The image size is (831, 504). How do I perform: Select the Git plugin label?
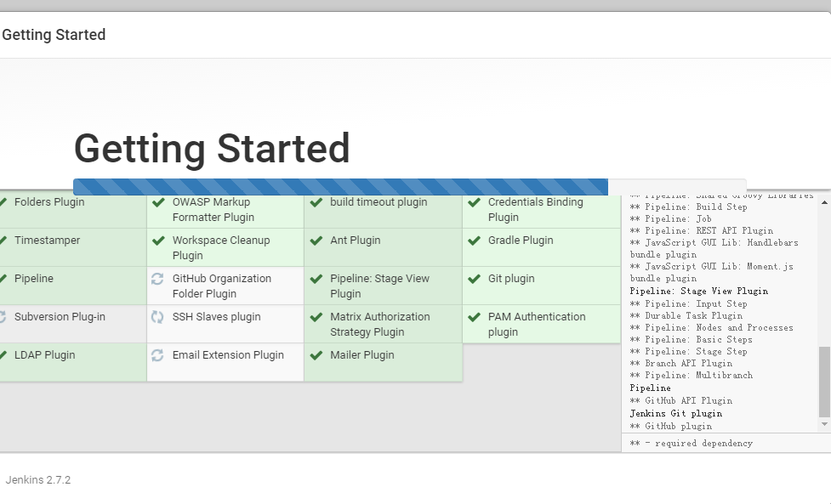pyautogui.click(x=511, y=279)
